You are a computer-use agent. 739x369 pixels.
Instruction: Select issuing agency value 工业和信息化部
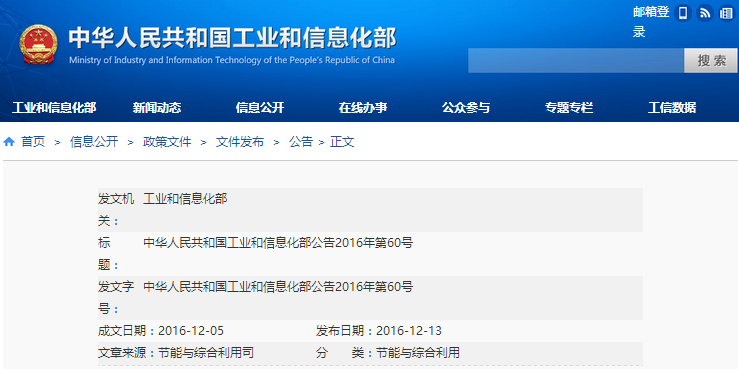(185, 199)
